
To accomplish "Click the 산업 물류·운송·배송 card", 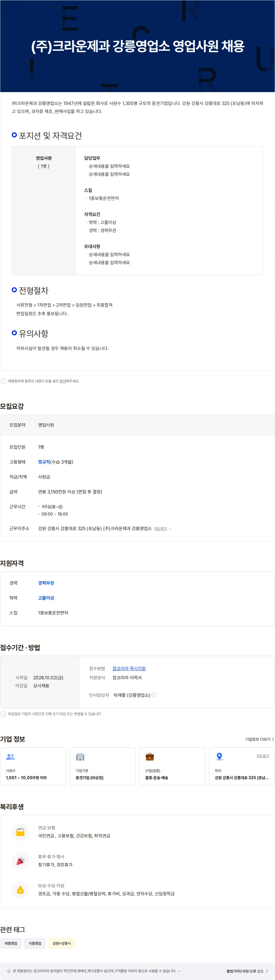I will 172,766.
